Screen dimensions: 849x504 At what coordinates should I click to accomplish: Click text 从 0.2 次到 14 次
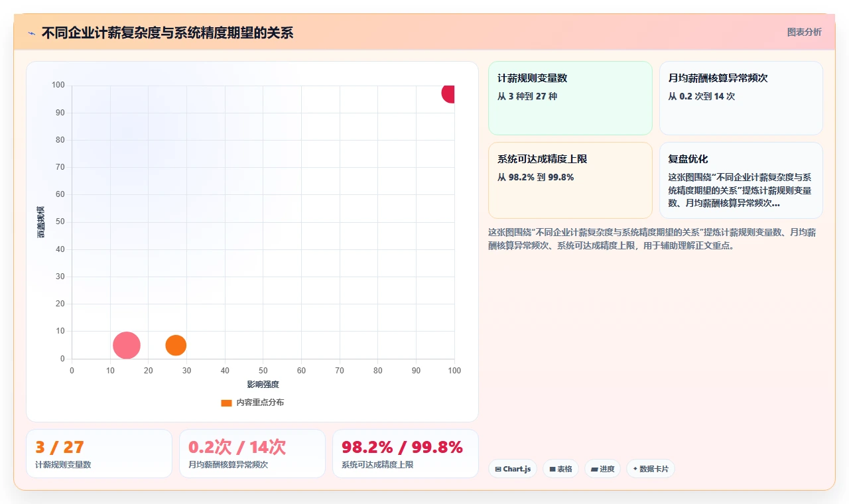point(702,96)
